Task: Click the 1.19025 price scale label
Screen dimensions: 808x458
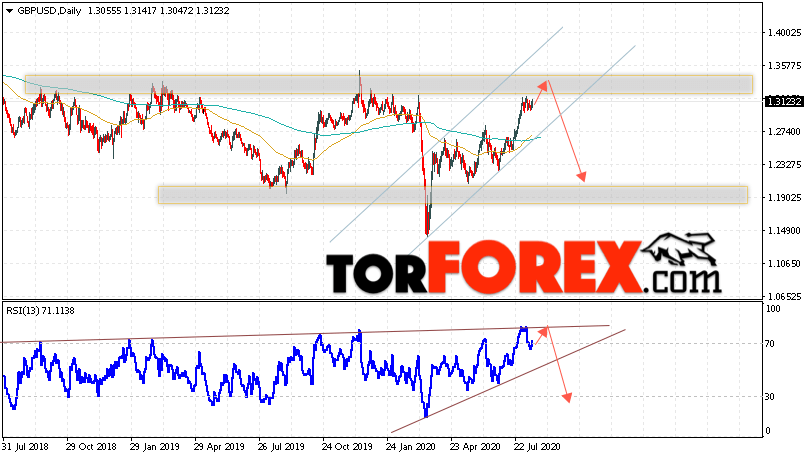Action: [784, 197]
